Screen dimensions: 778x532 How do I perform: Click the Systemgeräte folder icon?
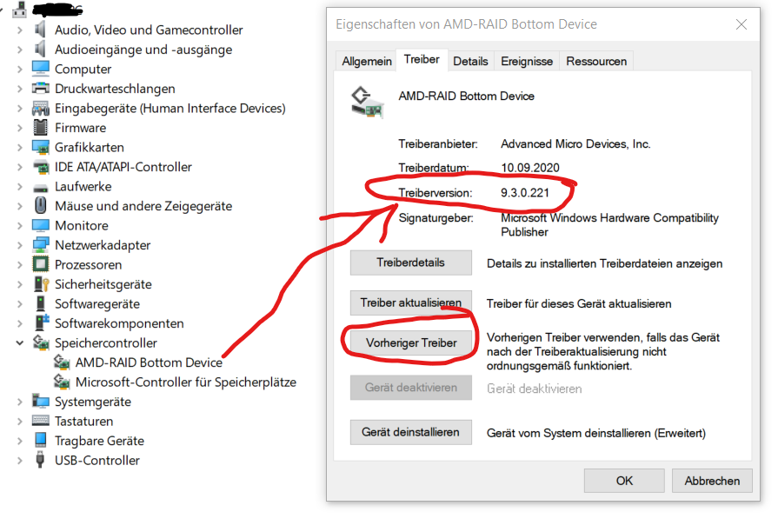pos(40,401)
